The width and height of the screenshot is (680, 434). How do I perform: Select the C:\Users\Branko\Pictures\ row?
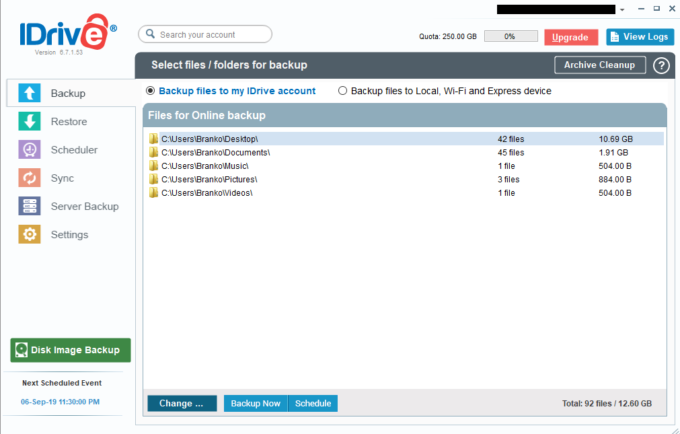coord(406,179)
